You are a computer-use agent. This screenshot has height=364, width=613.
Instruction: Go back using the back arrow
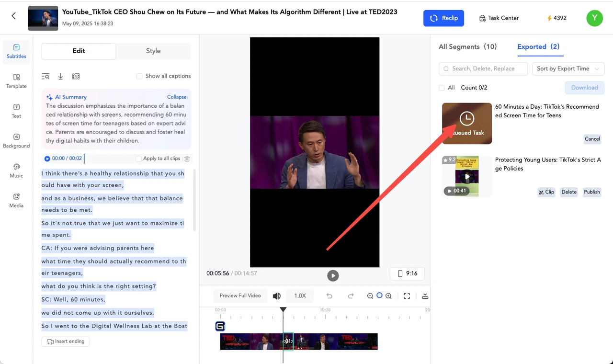pos(14,16)
